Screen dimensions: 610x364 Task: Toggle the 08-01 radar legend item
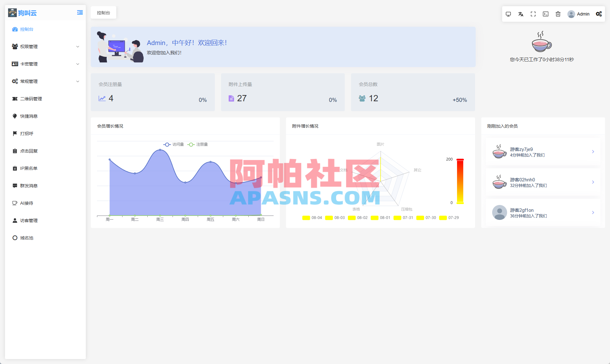[x=381, y=218]
